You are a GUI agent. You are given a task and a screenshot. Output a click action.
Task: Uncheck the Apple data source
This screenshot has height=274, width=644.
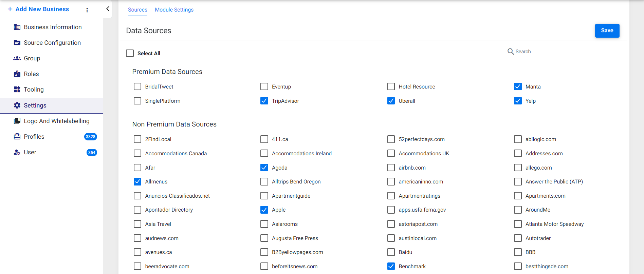pos(264,210)
